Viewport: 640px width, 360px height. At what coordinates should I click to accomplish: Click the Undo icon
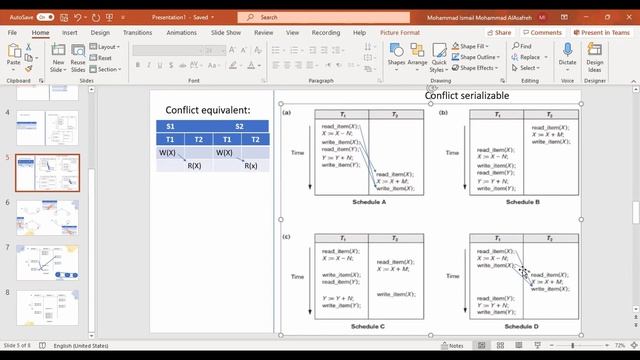[x=78, y=17]
